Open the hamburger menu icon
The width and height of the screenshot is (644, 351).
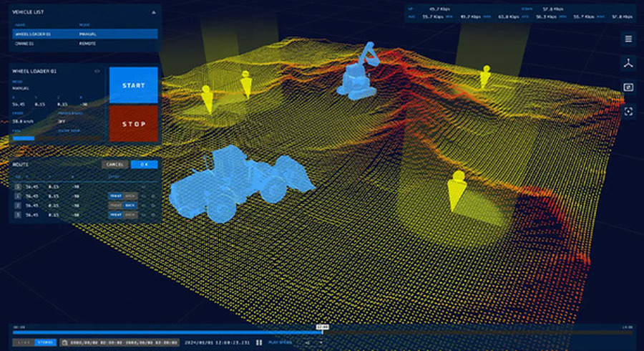tap(628, 39)
